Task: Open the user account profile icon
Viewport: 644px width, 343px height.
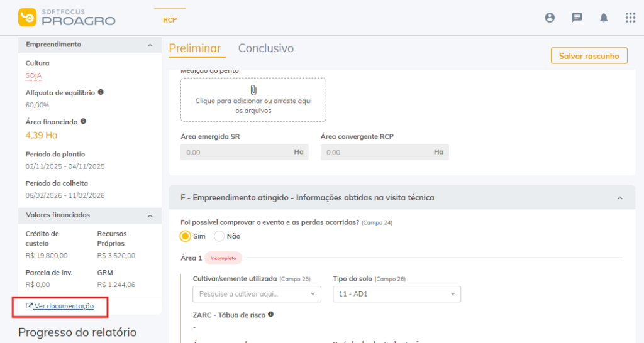Action: pos(550,18)
